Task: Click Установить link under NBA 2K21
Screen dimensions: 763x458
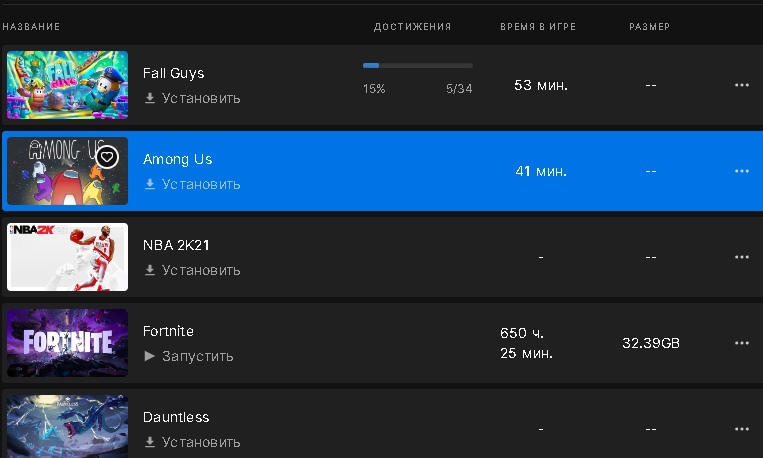Action: point(201,270)
